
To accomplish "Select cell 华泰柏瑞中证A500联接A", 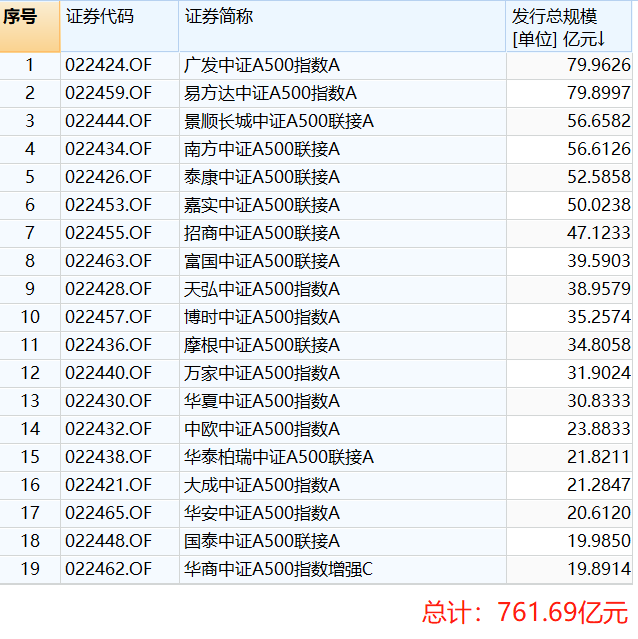I will (342, 457).
